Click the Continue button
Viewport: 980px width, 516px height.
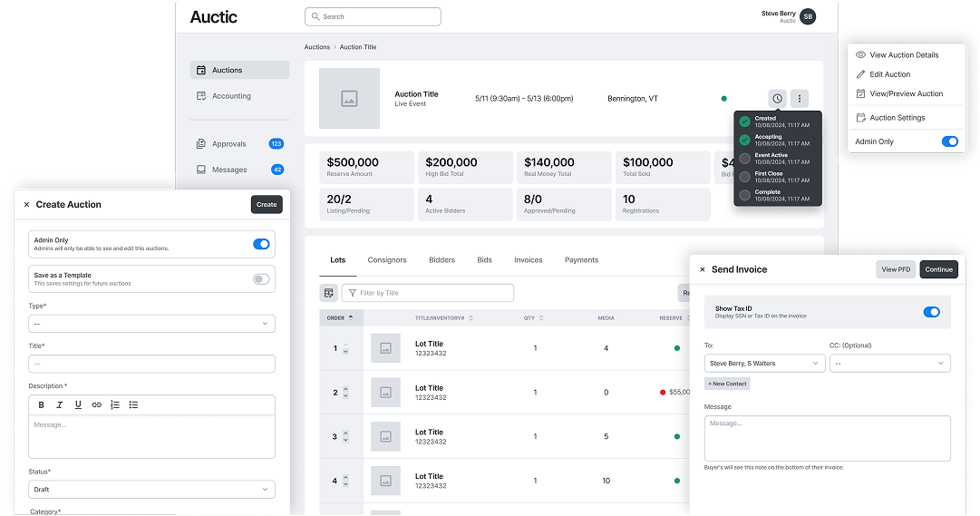tap(938, 269)
